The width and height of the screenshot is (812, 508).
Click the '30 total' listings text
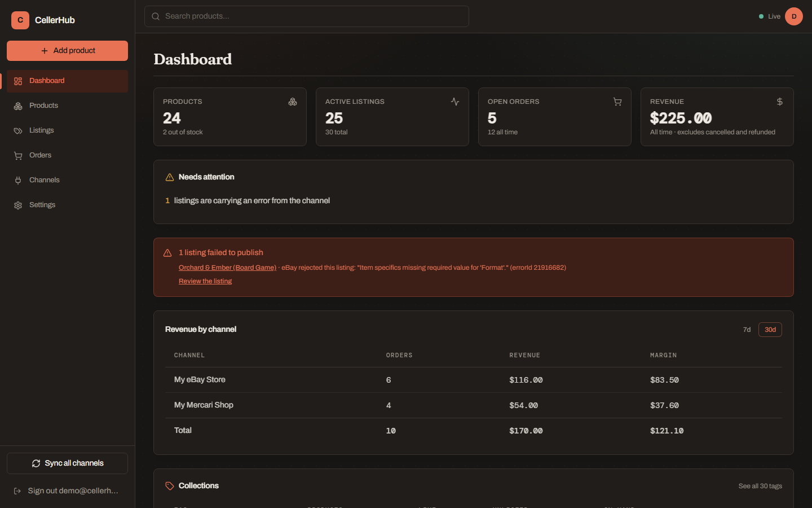click(x=337, y=132)
